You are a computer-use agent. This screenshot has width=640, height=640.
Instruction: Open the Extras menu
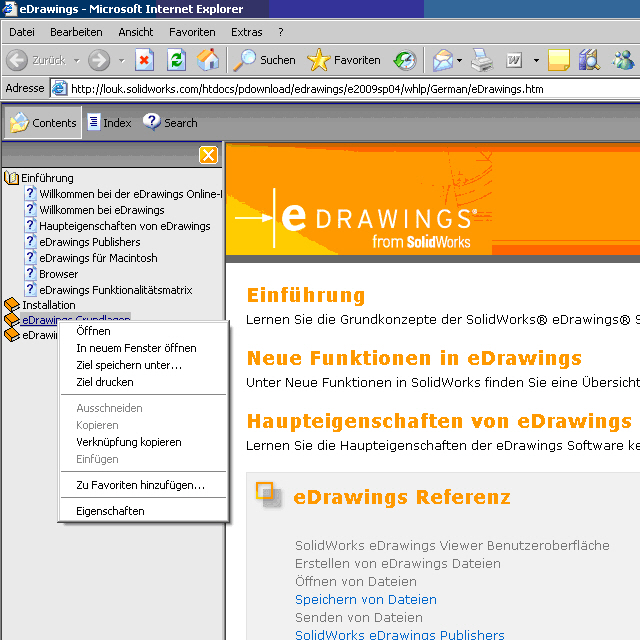[247, 32]
